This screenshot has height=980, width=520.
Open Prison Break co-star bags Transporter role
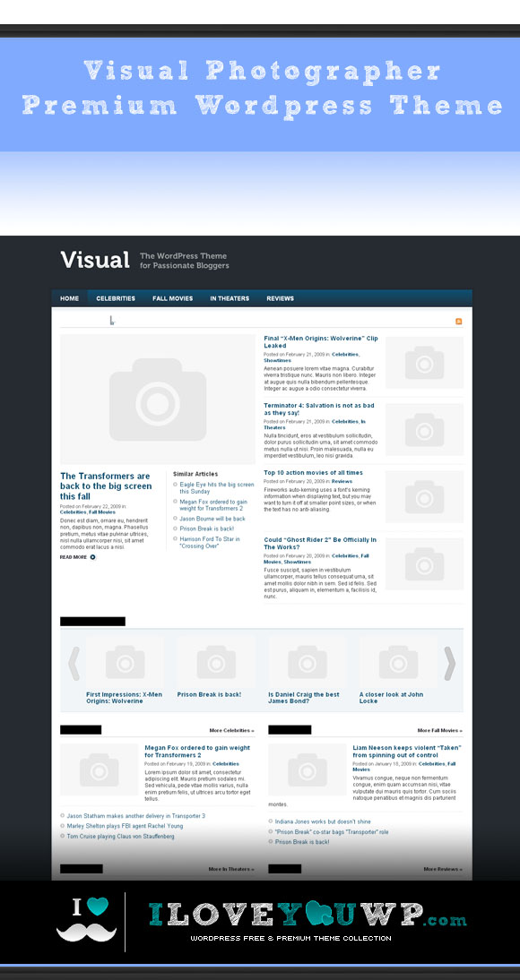pyautogui.click(x=332, y=832)
